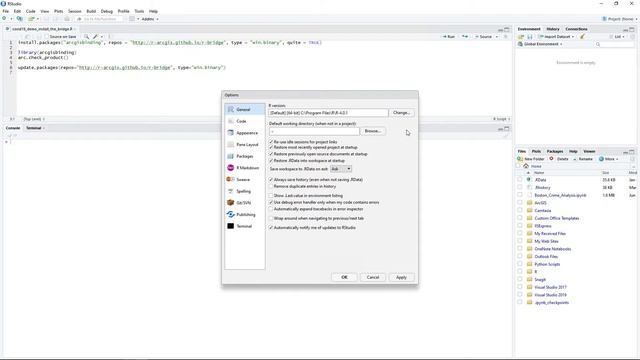Toggle Automatically notify me of updates
The height and width of the screenshot is (360, 640).
coord(271,227)
